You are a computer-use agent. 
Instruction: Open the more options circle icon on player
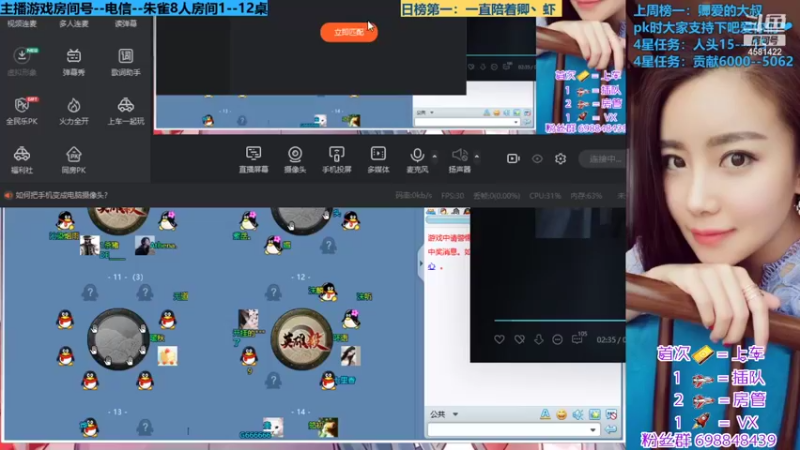tap(557, 339)
